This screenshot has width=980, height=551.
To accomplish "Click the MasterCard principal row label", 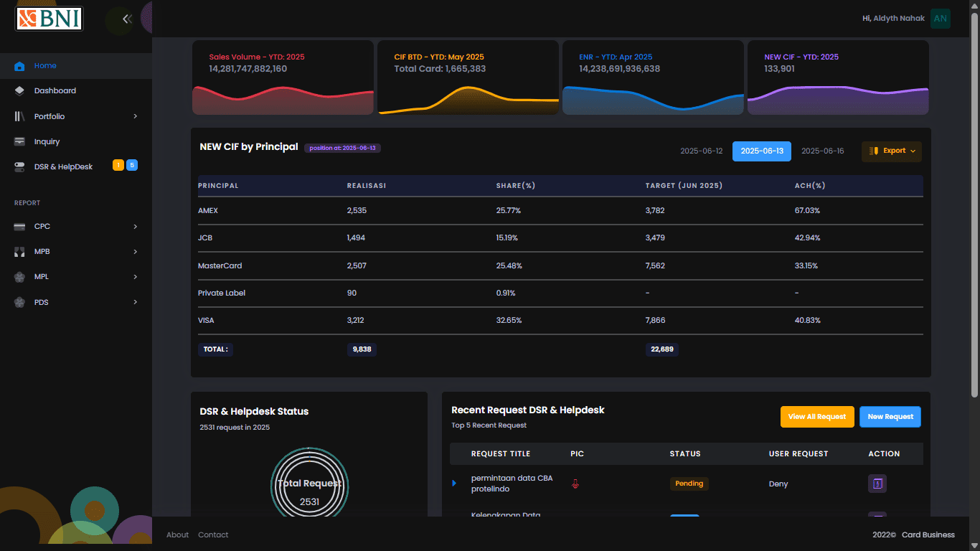I will point(220,266).
